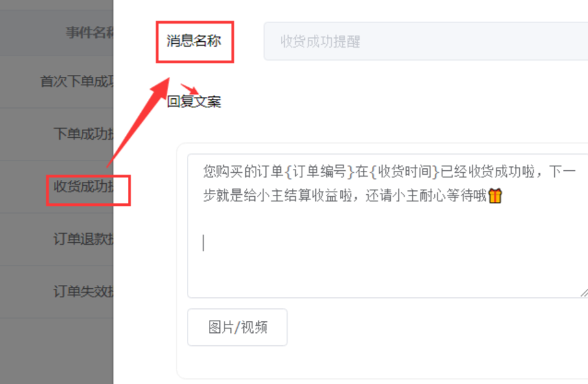The width and height of the screenshot is (588, 384).
Task: Click the large red arrow annotation
Action: coord(138,122)
